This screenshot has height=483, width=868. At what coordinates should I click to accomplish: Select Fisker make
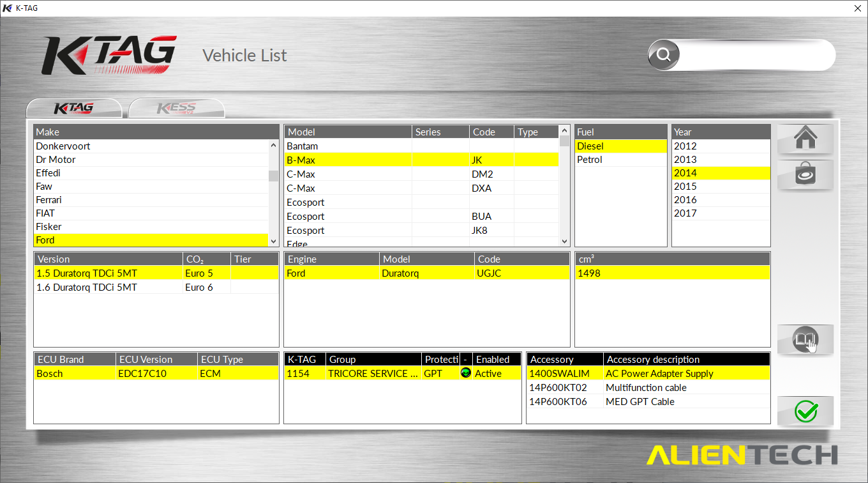(x=151, y=226)
